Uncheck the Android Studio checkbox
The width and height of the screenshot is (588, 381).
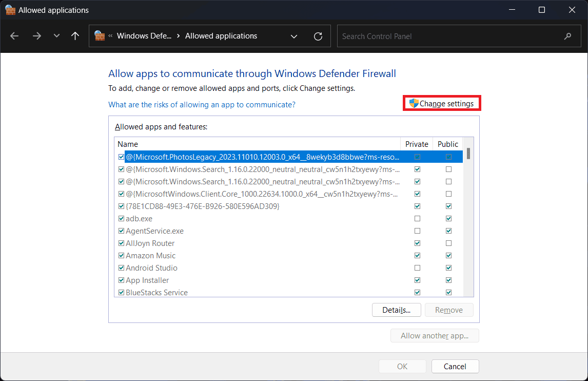121,268
